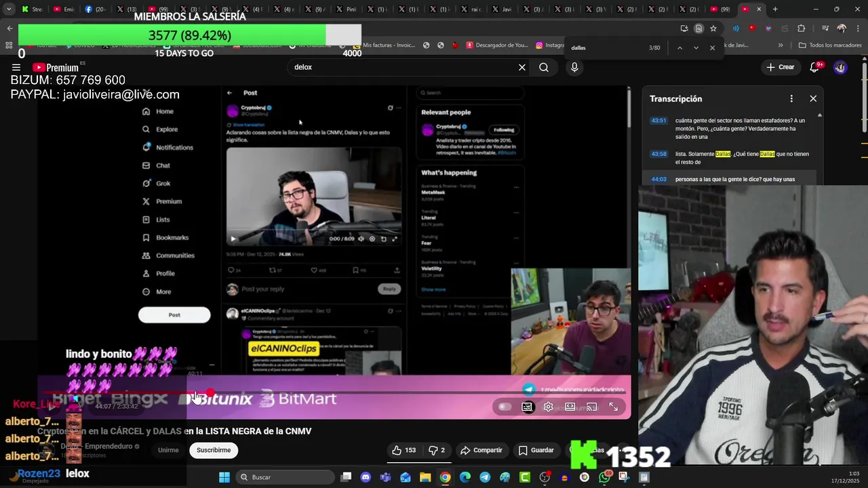Viewport: 868px width, 488px height.
Task: Switch to the X tab labeled Javi
Action: [502, 9]
